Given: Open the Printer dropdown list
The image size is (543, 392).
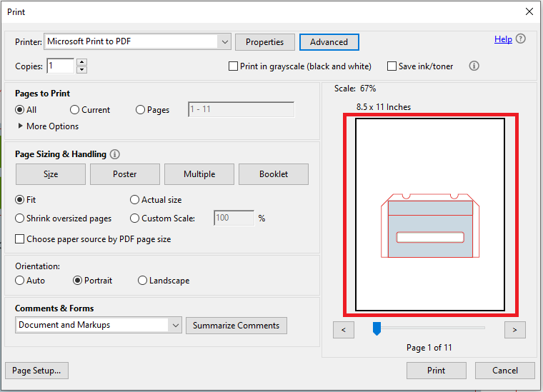Looking at the screenshot, I should click(225, 42).
